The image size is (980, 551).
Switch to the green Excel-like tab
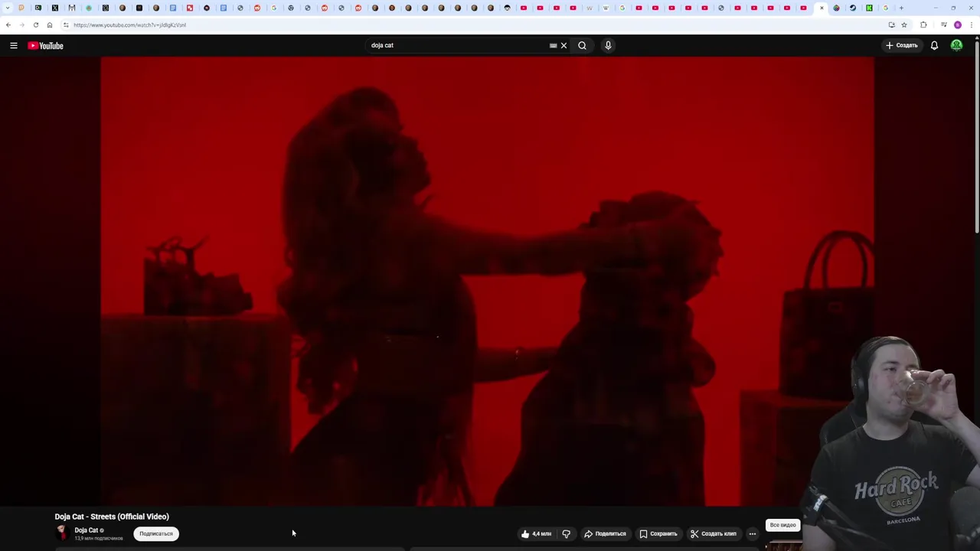[869, 8]
